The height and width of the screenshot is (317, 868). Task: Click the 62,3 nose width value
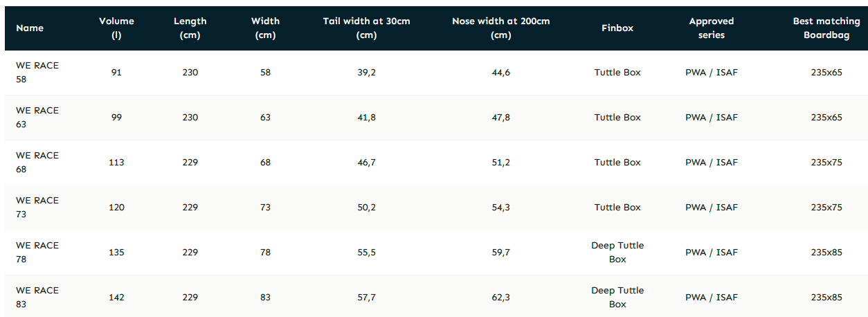click(x=500, y=298)
